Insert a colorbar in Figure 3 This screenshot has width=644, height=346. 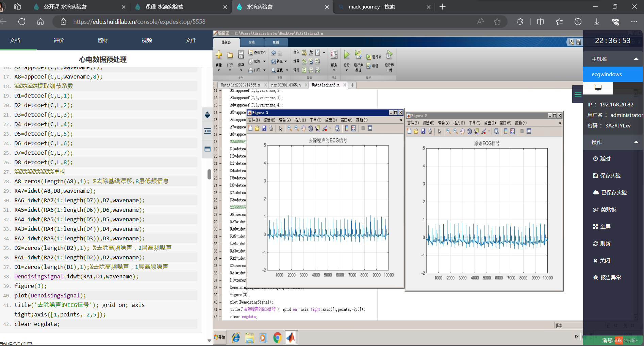[347, 128]
